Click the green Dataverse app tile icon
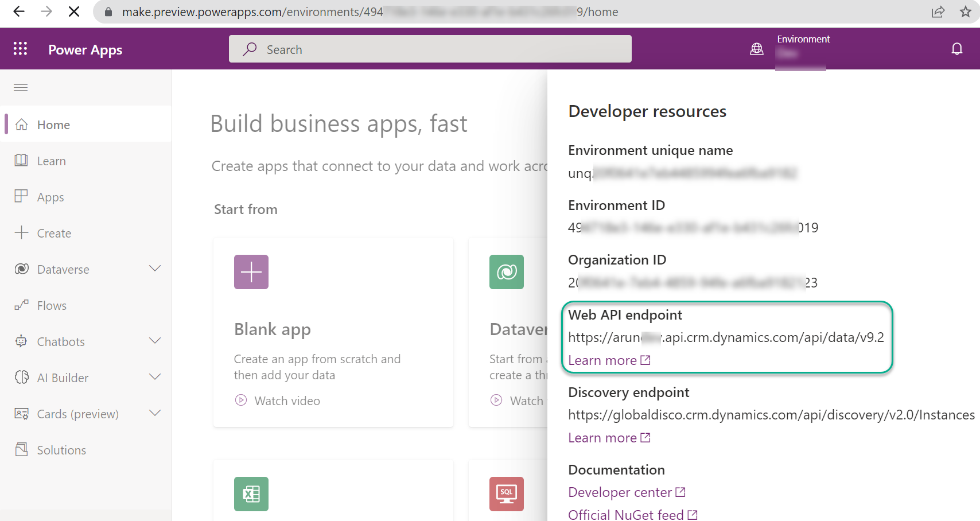Image resolution: width=980 pixels, height=521 pixels. [506, 272]
